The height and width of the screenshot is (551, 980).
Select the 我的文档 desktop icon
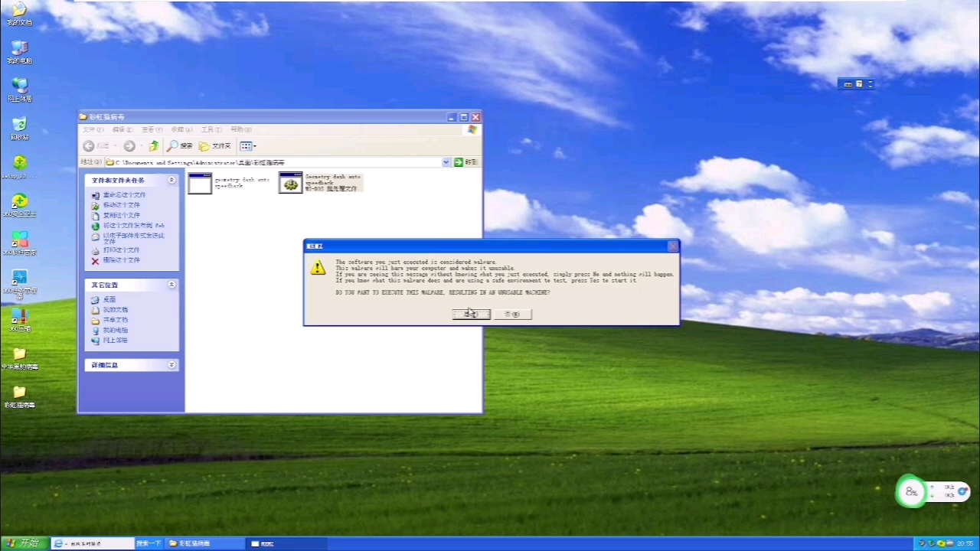click(19, 14)
